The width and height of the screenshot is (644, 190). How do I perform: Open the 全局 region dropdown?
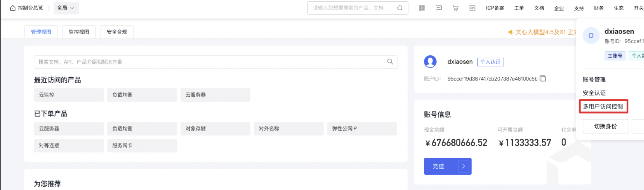(x=66, y=8)
